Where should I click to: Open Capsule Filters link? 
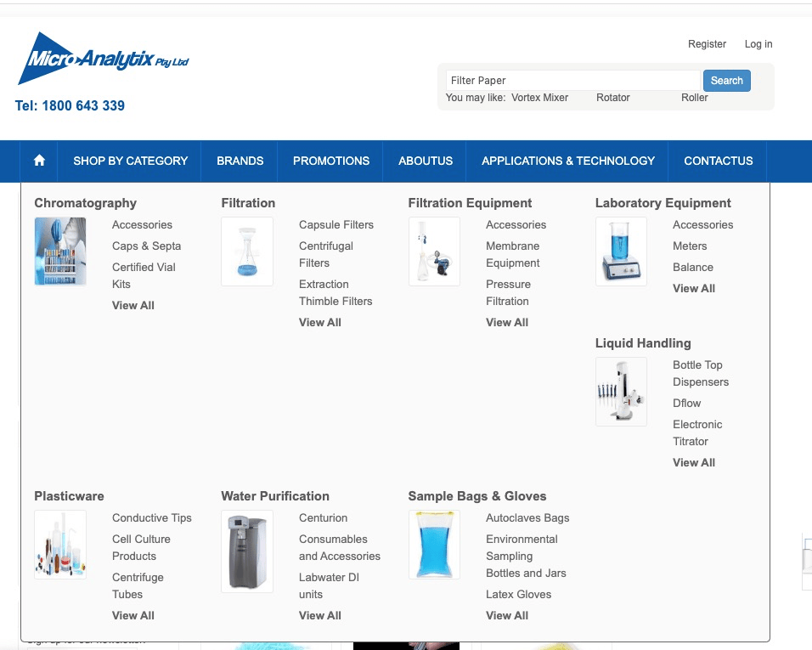coord(336,225)
